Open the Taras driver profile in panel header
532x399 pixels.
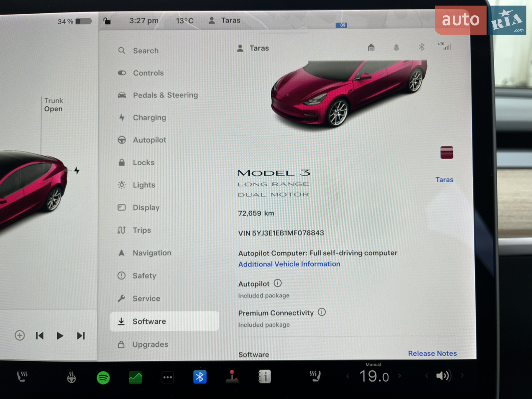(x=253, y=48)
